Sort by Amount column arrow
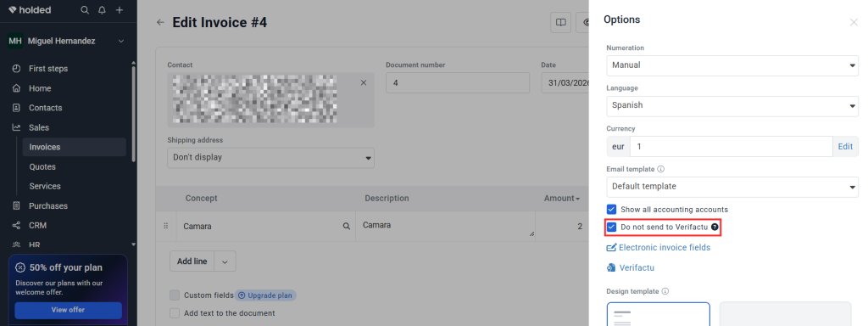This screenshot has width=868, height=326. [577, 199]
